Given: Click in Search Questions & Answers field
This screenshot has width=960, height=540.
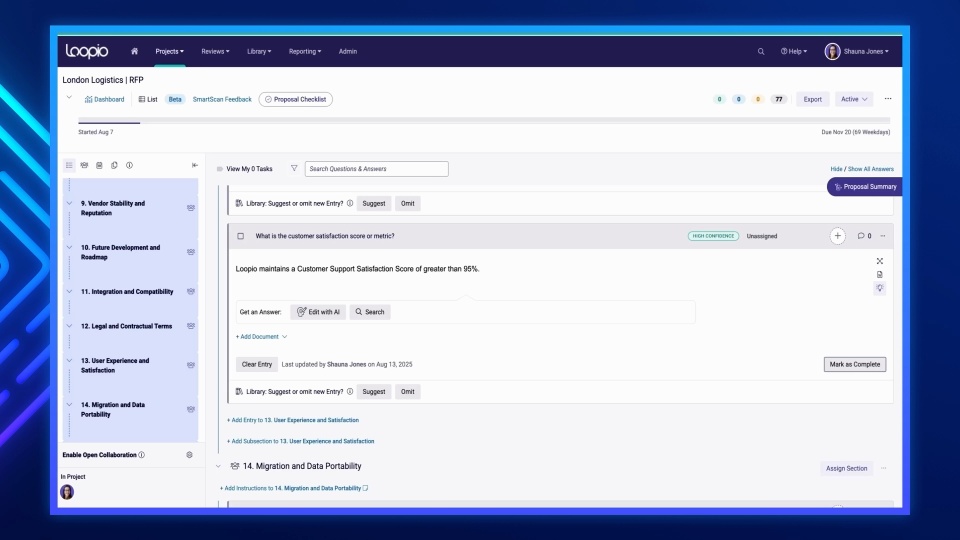Looking at the screenshot, I should pyautogui.click(x=377, y=169).
